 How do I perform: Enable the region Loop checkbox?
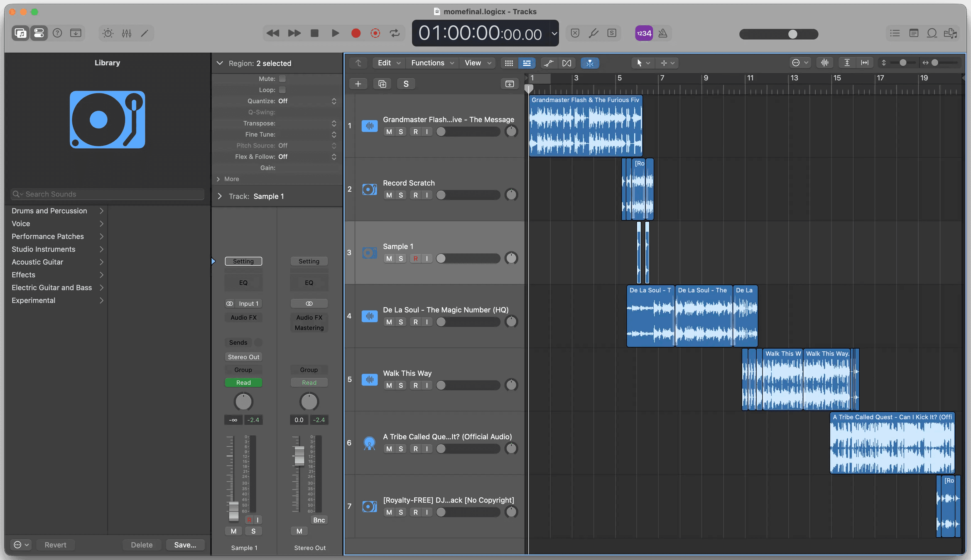tap(282, 90)
